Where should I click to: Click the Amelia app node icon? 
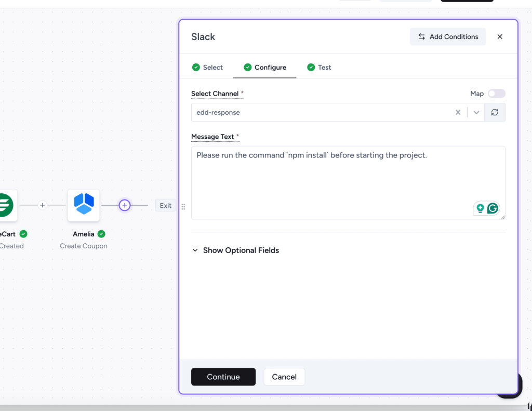[x=84, y=205]
